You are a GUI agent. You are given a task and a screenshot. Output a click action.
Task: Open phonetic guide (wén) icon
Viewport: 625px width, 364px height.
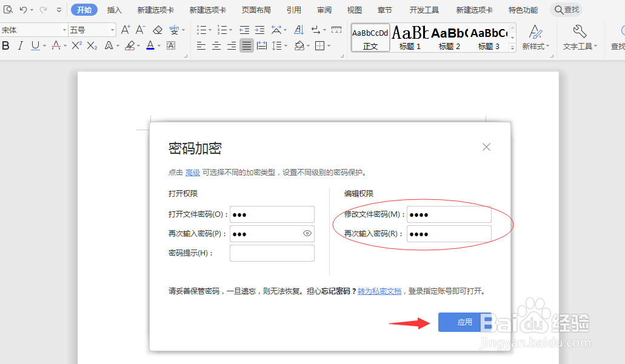coord(174,30)
